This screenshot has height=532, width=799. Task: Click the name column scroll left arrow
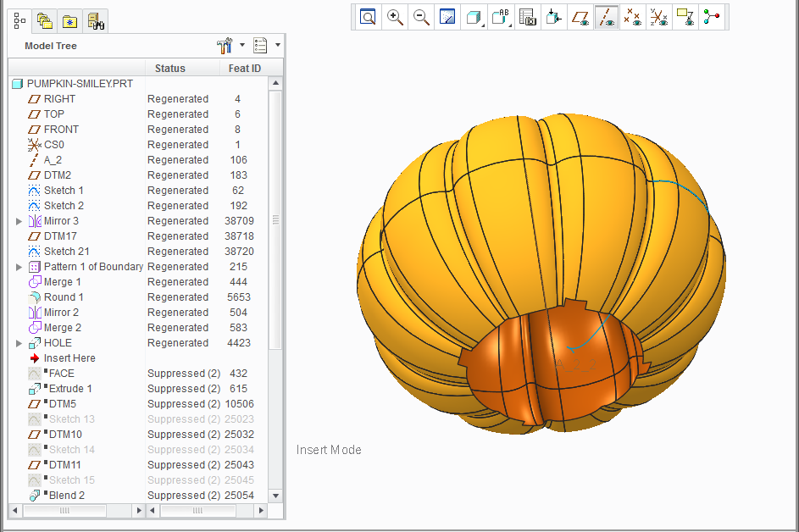14,510
